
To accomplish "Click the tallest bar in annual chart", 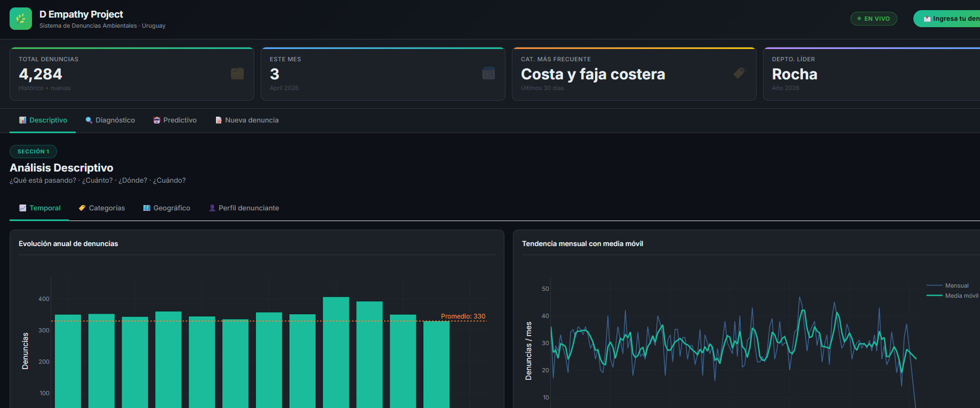I will pos(336,352).
